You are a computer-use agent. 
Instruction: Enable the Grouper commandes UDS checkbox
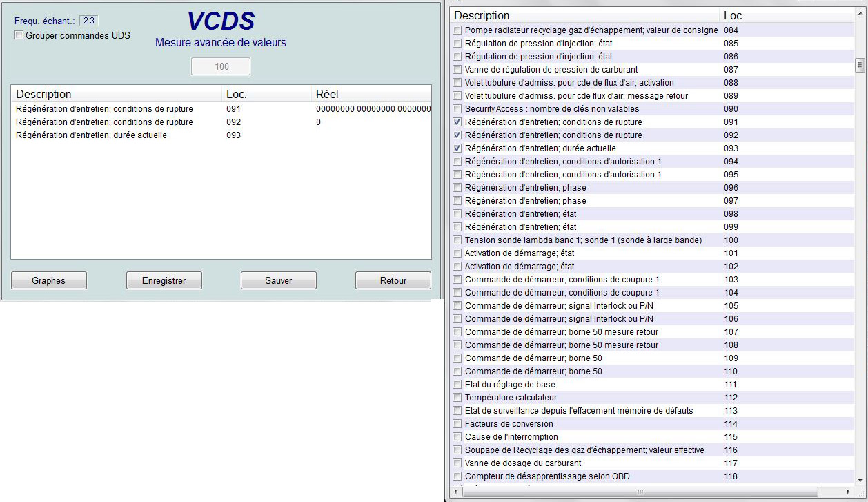point(19,35)
